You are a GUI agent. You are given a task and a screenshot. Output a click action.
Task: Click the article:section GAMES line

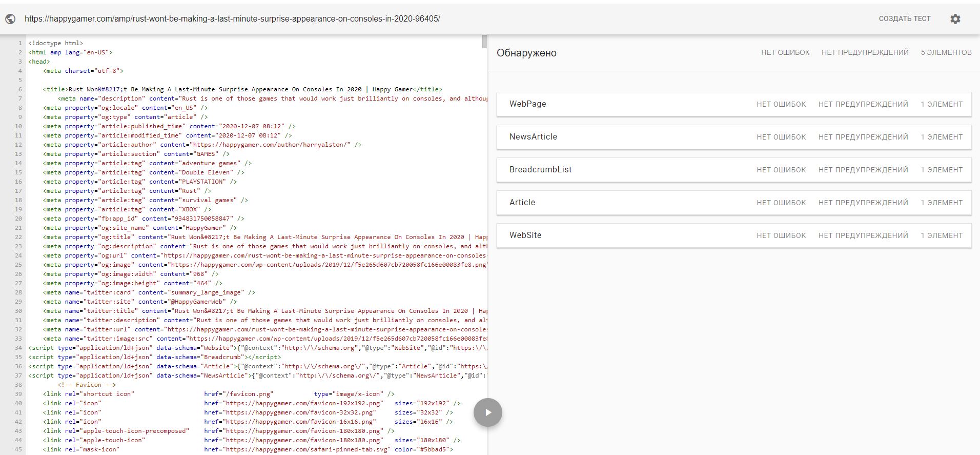[136, 154]
